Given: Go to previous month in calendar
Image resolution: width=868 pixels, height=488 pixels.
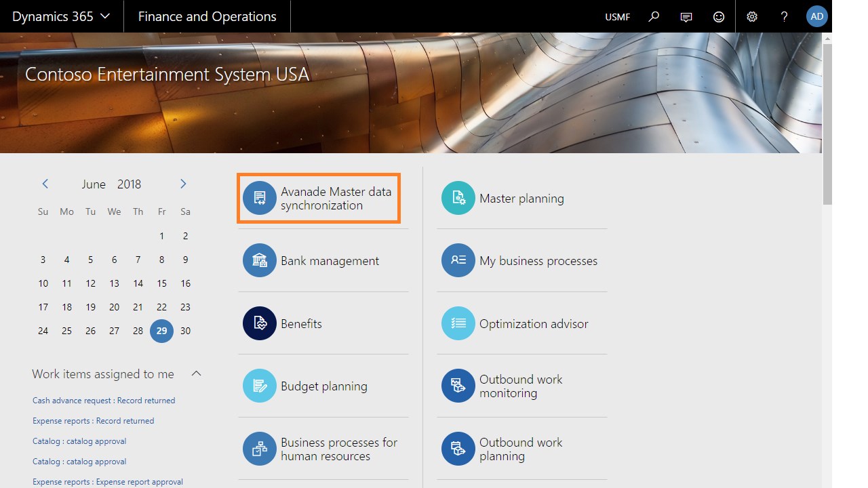Looking at the screenshot, I should [45, 184].
